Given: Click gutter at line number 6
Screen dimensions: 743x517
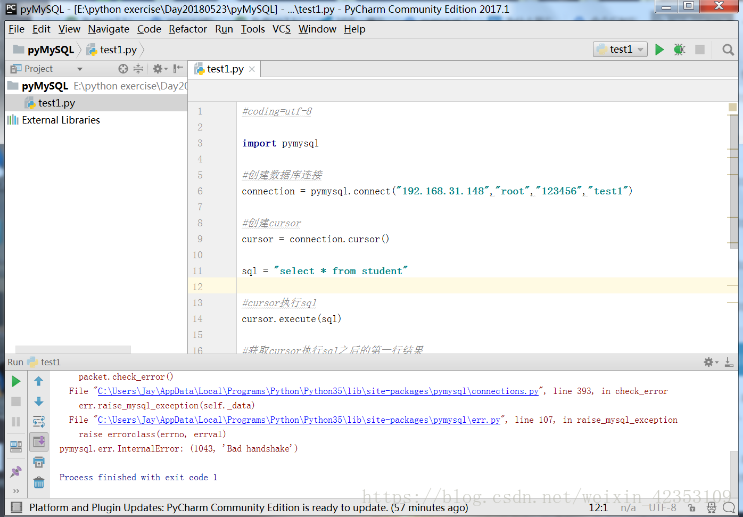Looking at the screenshot, I should click(x=200, y=191).
